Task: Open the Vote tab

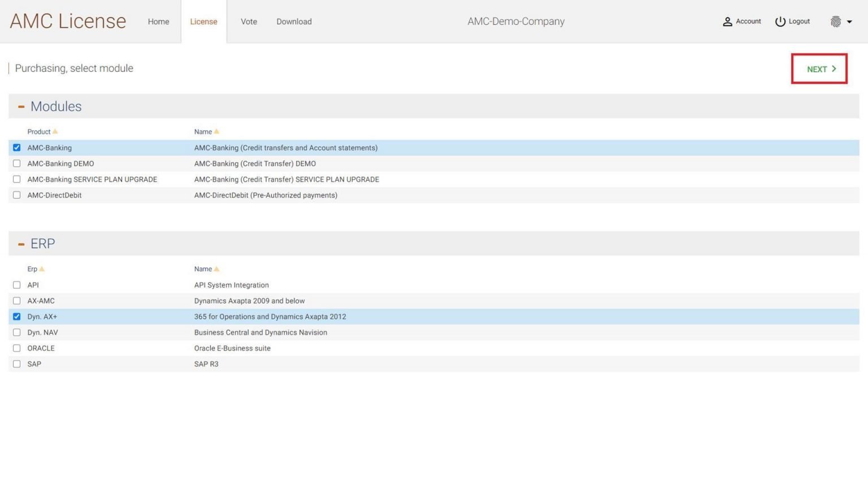Action: tap(249, 21)
